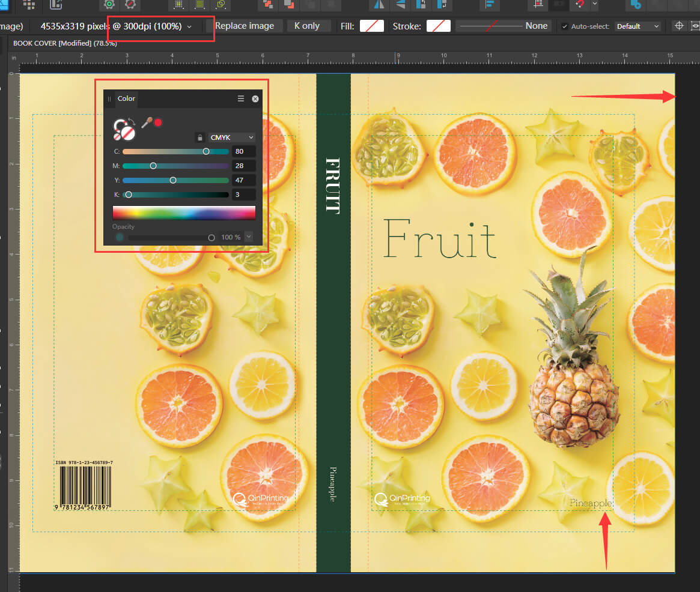Click the K only button
Screen dimensions: 700x592
306,26
